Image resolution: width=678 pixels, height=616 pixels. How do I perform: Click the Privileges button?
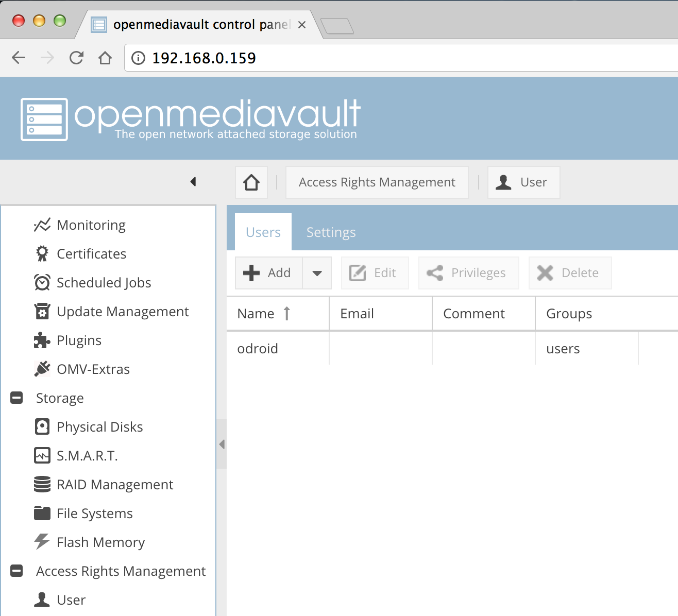coord(469,273)
